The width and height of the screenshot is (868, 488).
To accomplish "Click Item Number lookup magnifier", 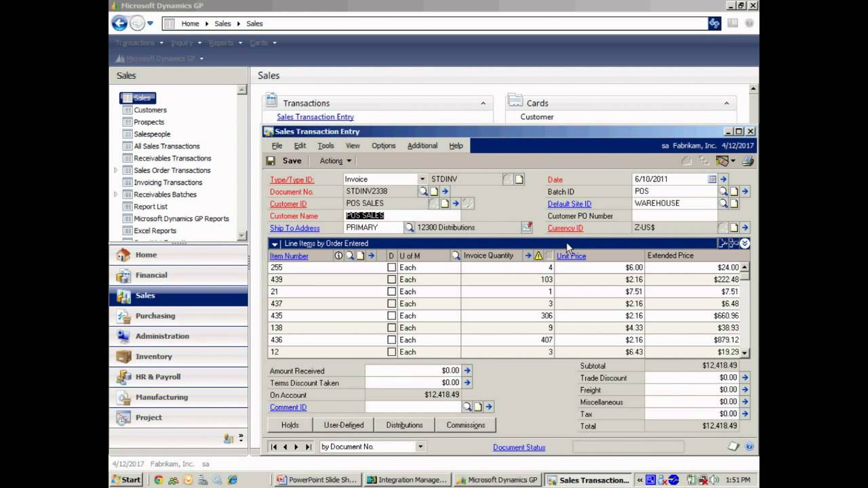I will click(349, 256).
